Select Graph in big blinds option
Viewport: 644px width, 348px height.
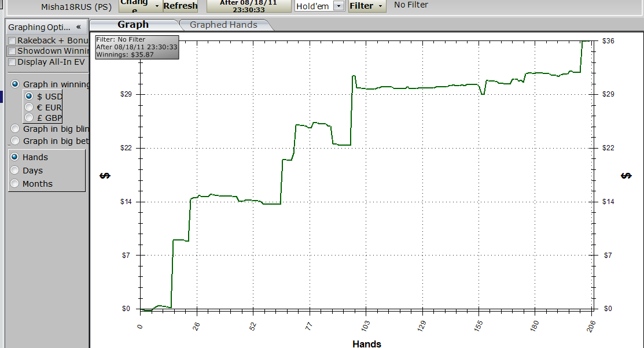pos(16,129)
